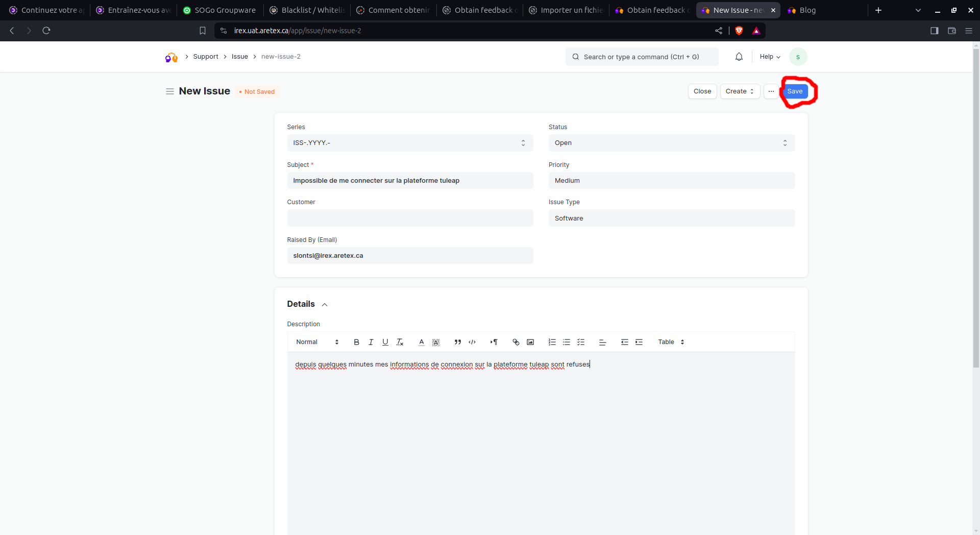Switch to the Importer un fichier tab
The width and height of the screenshot is (980, 535).
567,10
